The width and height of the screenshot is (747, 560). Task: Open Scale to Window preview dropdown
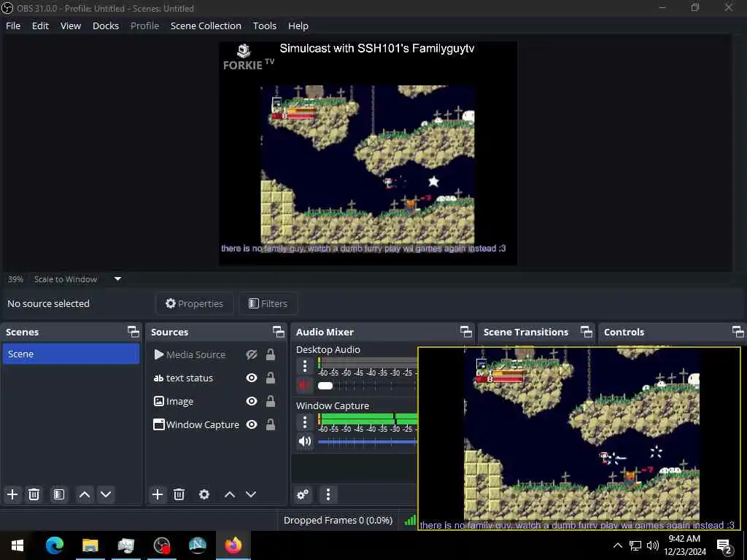point(76,279)
